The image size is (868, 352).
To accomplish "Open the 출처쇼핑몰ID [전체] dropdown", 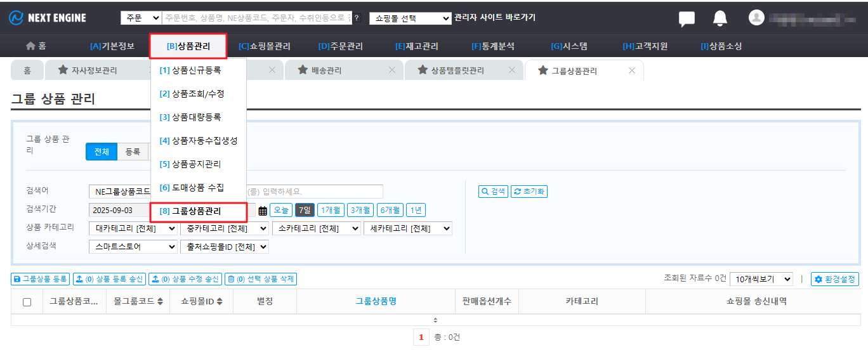I will pos(225,246).
